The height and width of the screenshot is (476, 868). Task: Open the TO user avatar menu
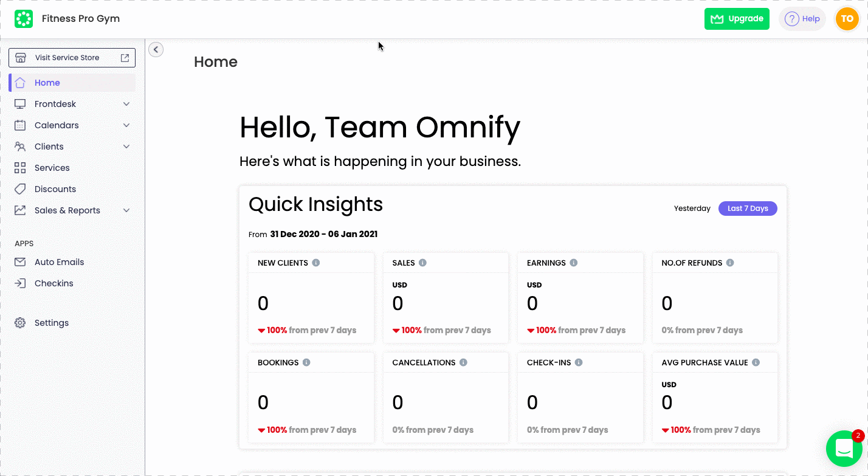coord(847,19)
